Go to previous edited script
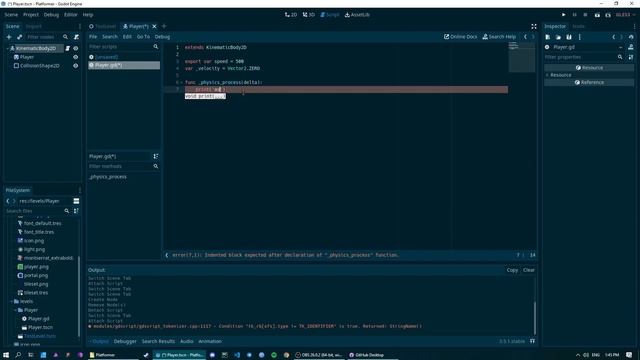The image size is (640, 360). 525,37
